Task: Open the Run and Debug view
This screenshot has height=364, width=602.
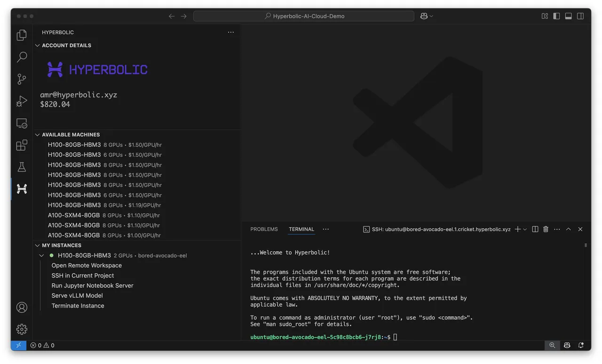Action: [x=22, y=101]
